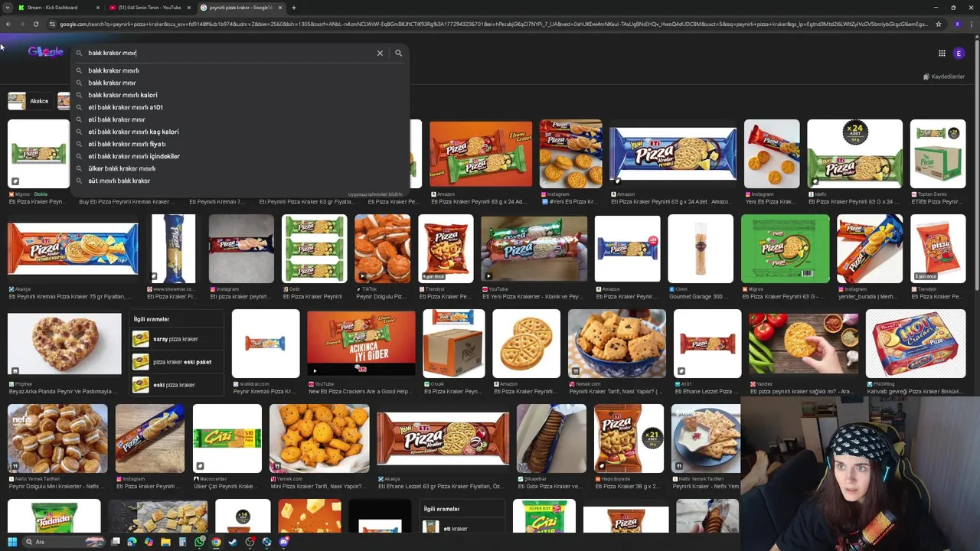Switch to the Gül Senin Tenin YouTube tab
Viewport: 980px width, 551px height.
coord(149,8)
